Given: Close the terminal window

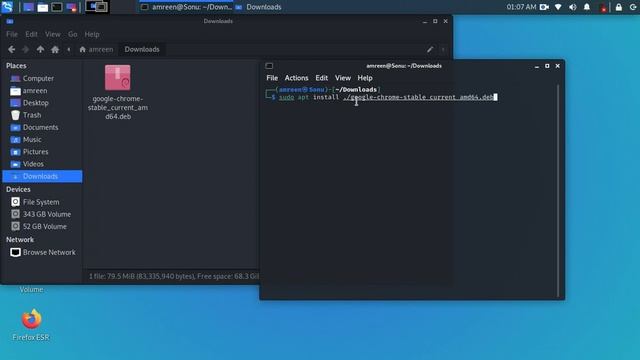Looking at the screenshot, I should [x=558, y=66].
